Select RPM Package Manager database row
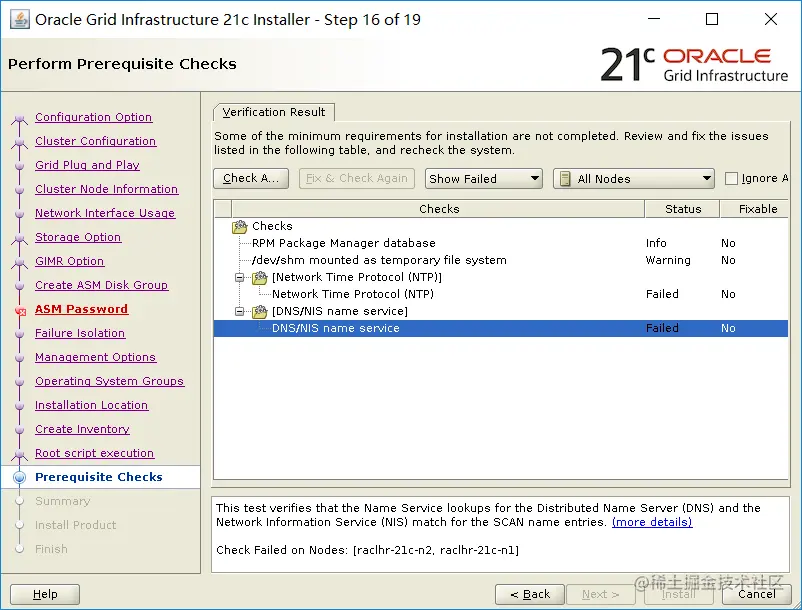802x610 pixels. click(x=501, y=243)
